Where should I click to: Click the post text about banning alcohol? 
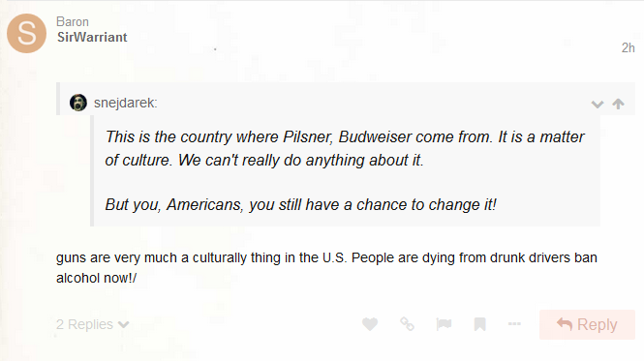pos(326,268)
